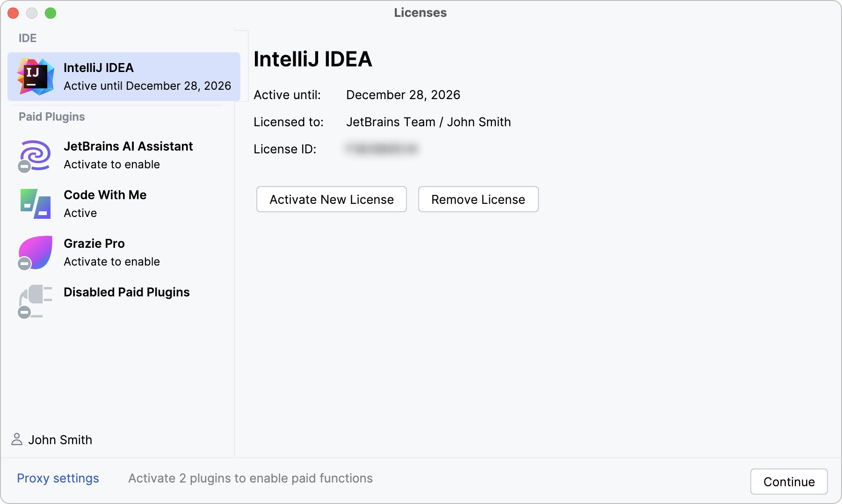Image resolution: width=842 pixels, height=504 pixels.
Task: Click the John Smith account name
Action: click(60, 440)
